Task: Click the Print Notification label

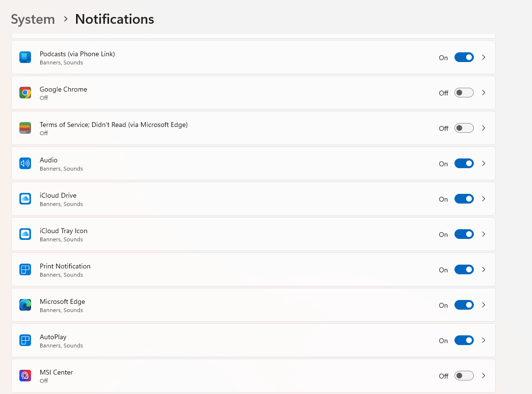Action: click(x=65, y=266)
